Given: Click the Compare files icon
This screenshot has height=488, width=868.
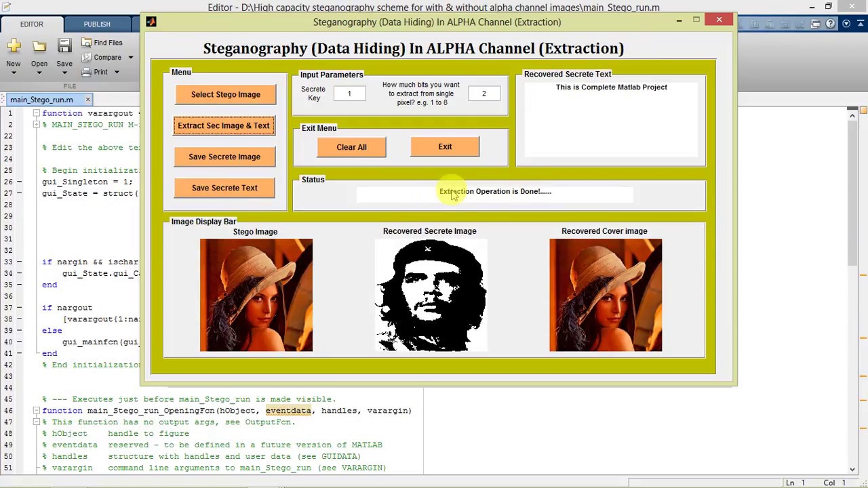Looking at the screenshot, I should click(87, 58).
